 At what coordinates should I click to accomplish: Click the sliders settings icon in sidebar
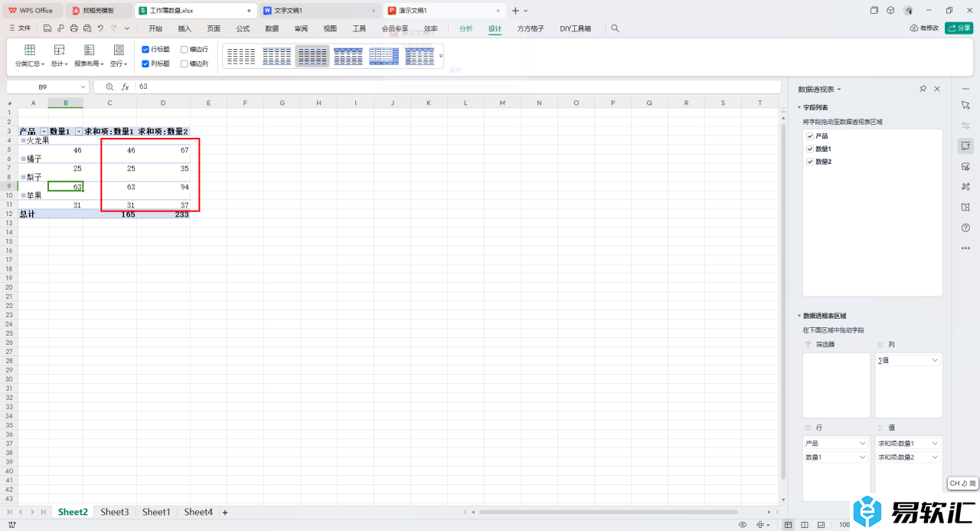pyautogui.click(x=965, y=126)
